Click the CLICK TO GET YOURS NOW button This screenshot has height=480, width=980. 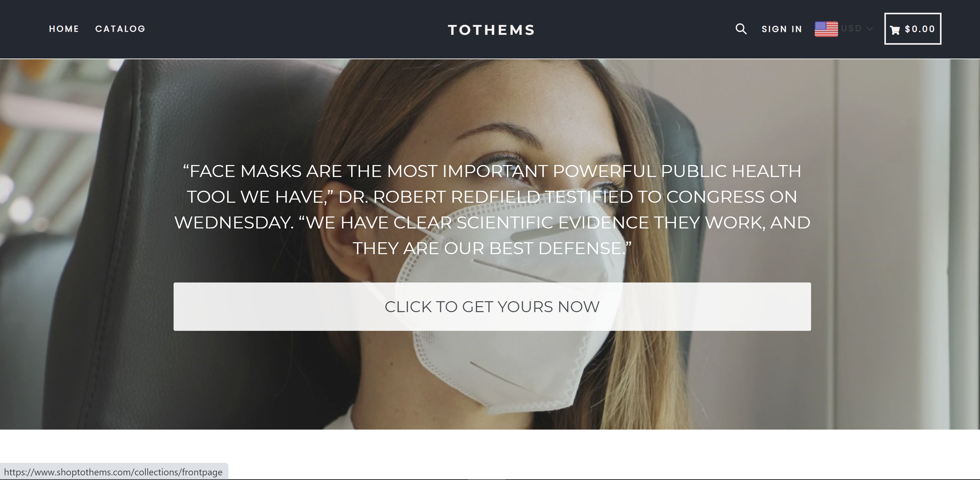(492, 307)
